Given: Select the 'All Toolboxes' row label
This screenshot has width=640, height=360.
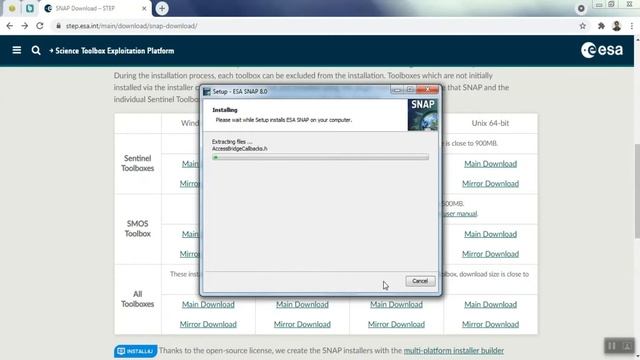Looking at the screenshot, I should tap(138, 299).
